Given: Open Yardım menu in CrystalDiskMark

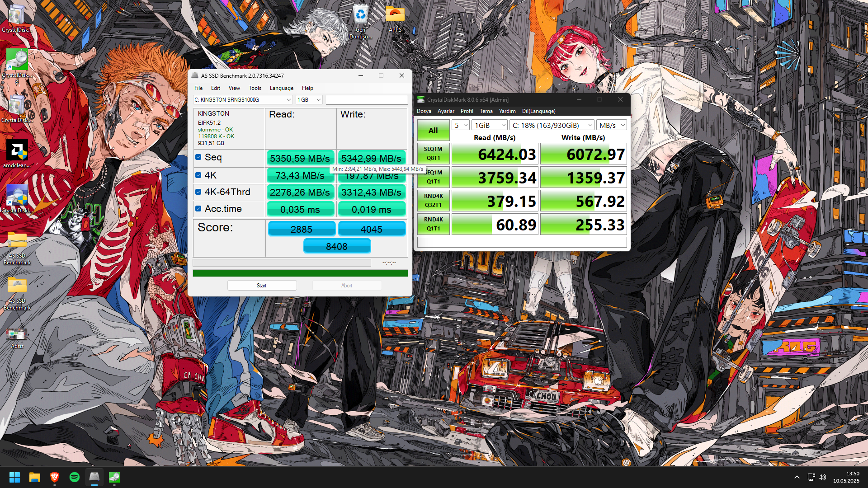Looking at the screenshot, I should 507,111.
